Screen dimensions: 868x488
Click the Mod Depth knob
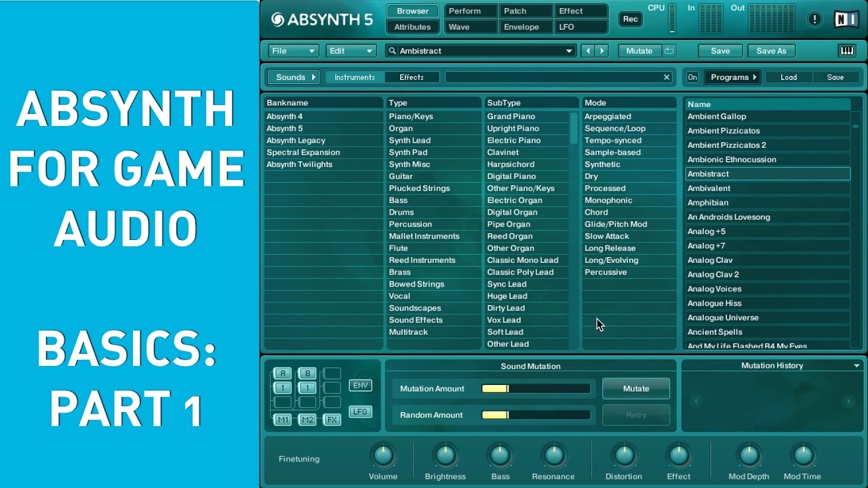tap(749, 455)
